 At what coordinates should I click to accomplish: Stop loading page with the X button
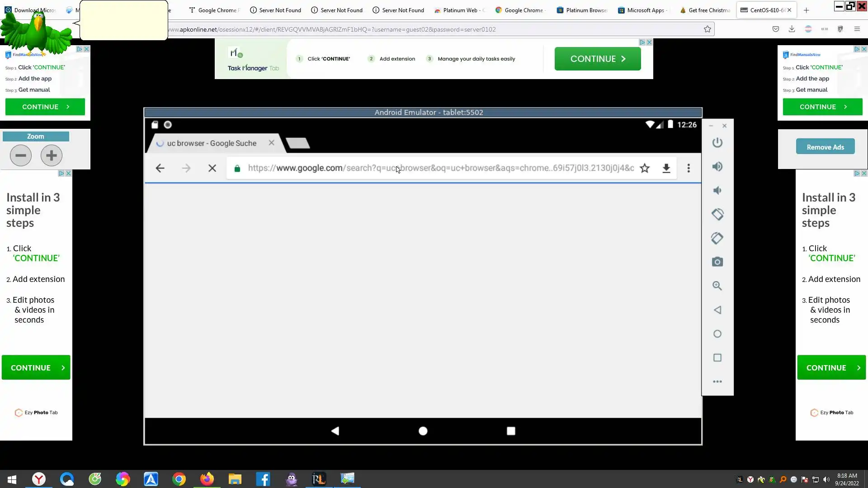click(212, 169)
